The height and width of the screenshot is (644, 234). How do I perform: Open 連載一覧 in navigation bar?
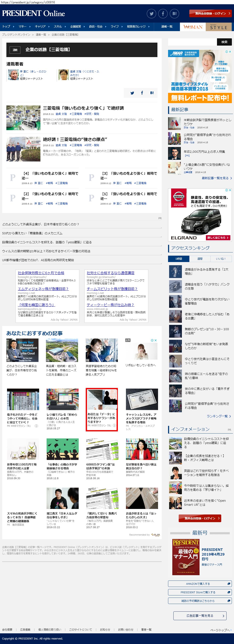point(167,26)
